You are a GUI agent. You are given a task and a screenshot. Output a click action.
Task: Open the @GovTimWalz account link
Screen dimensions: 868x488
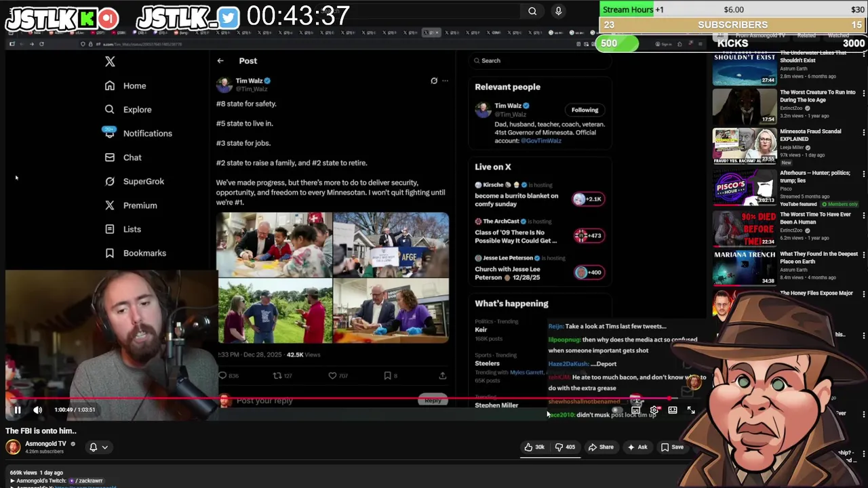[x=540, y=140]
